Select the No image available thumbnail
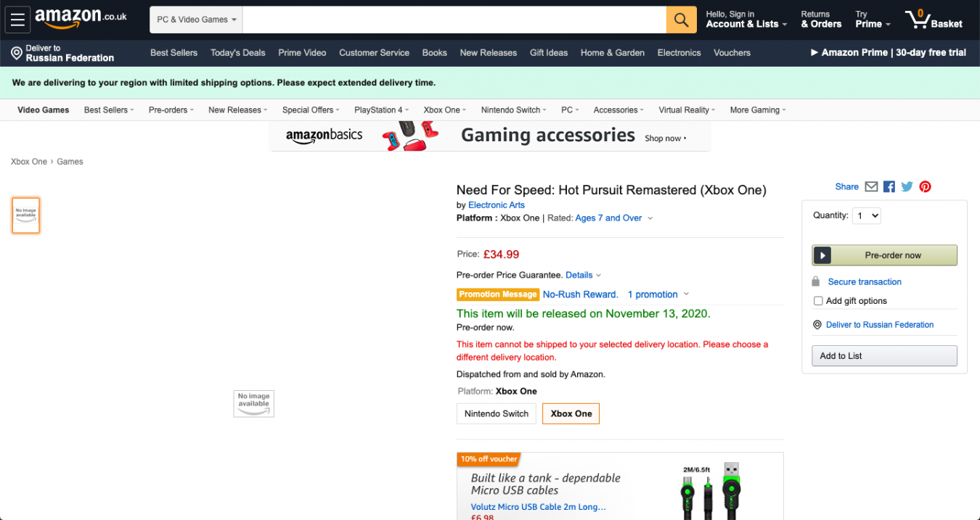The image size is (980, 520). [x=26, y=215]
